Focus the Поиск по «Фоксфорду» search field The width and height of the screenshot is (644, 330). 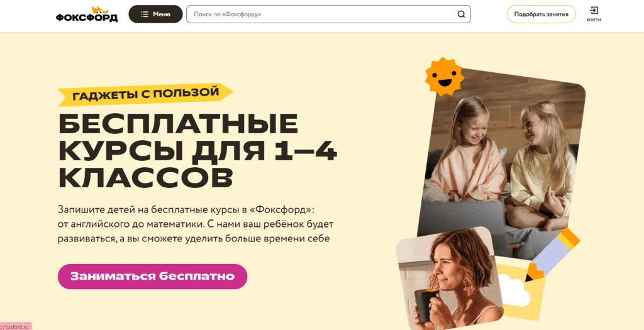328,14
